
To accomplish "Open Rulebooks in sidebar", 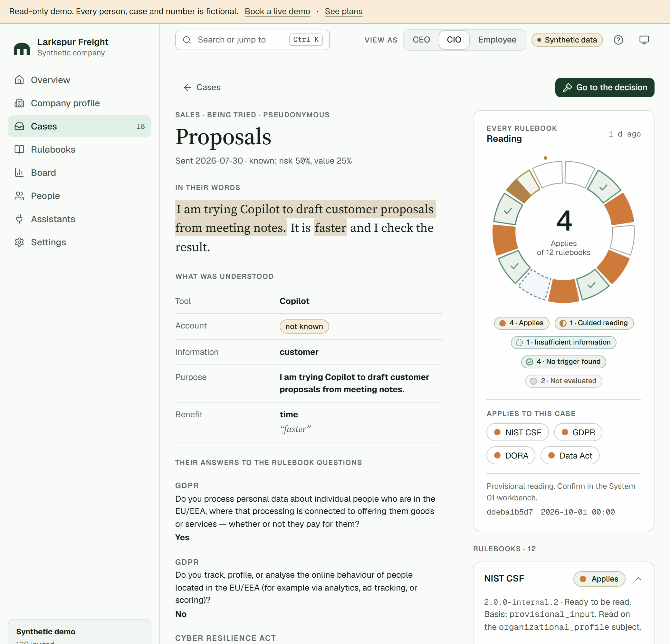I will 79,150.
